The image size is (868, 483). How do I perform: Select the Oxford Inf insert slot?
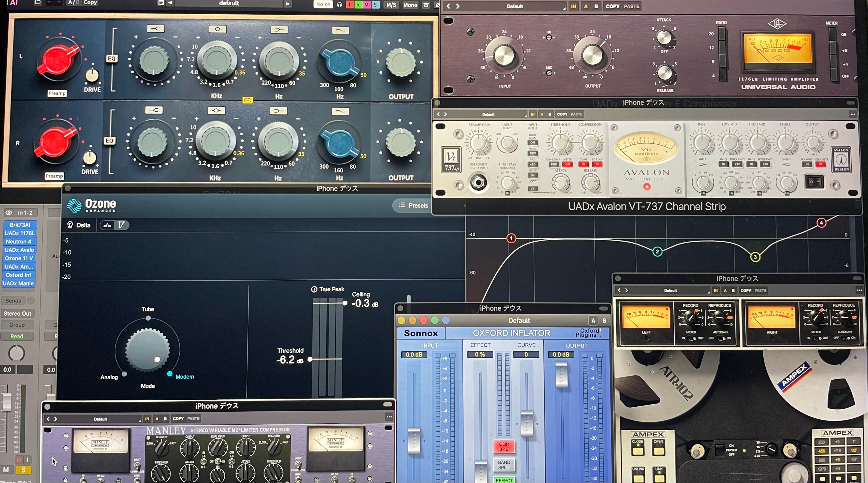pyautogui.click(x=19, y=275)
